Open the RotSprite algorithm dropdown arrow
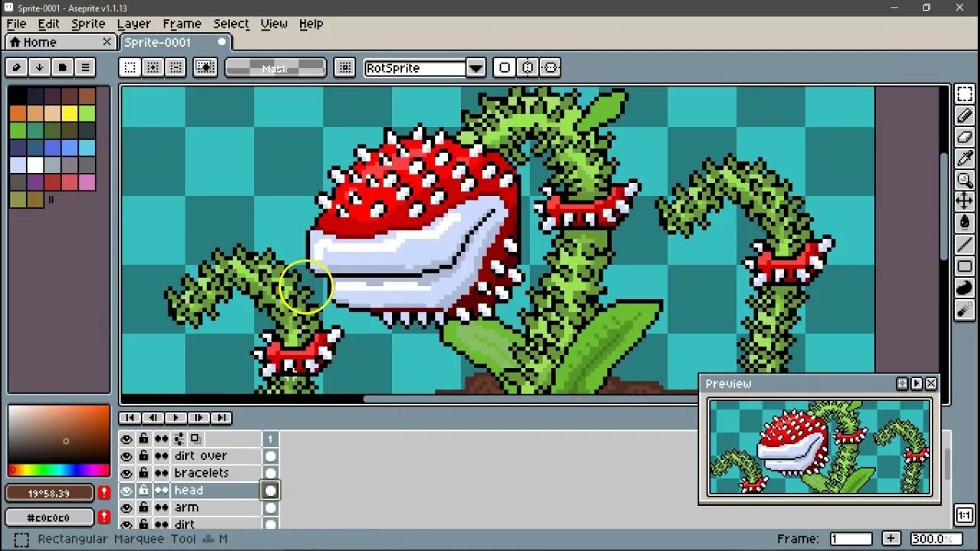The height and width of the screenshot is (551, 980). pyautogui.click(x=476, y=68)
